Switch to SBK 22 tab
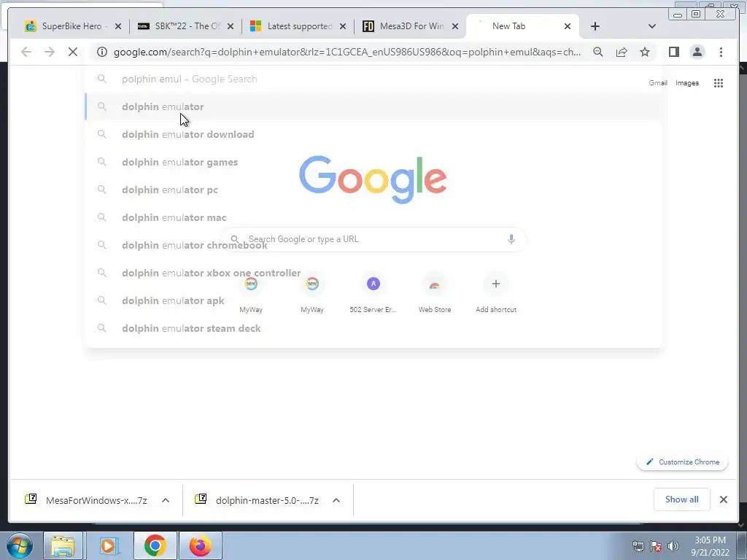Viewport: 747px width, 560px height. tap(186, 26)
